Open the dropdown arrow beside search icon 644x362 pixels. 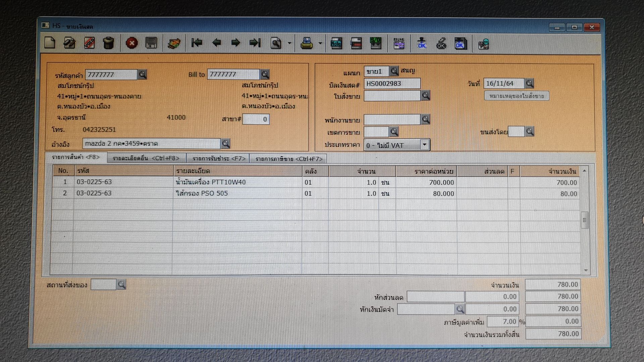pos(289,43)
